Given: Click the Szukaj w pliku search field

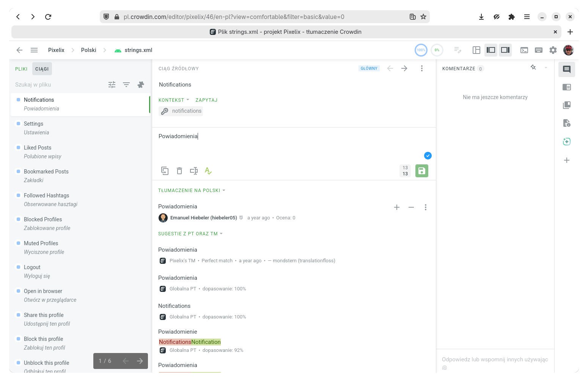Looking at the screenshot, I should 57,85.
